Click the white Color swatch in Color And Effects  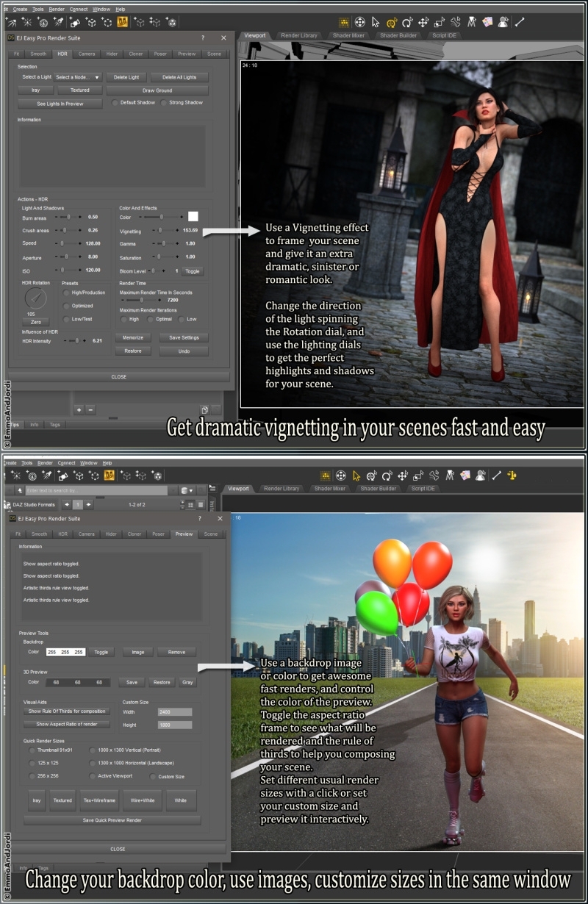[193, 217]
